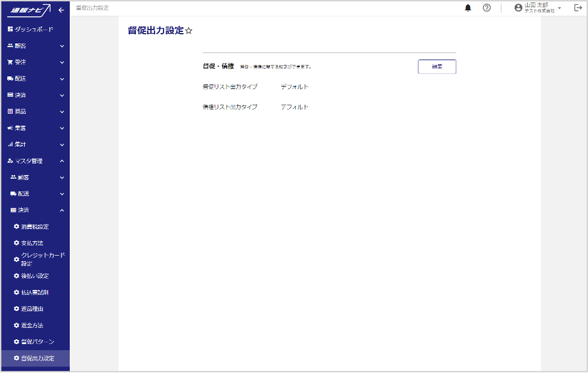Click the 編集 button
Image resolution: width=588 pixels, height=373 pixels.
(436, 67)
